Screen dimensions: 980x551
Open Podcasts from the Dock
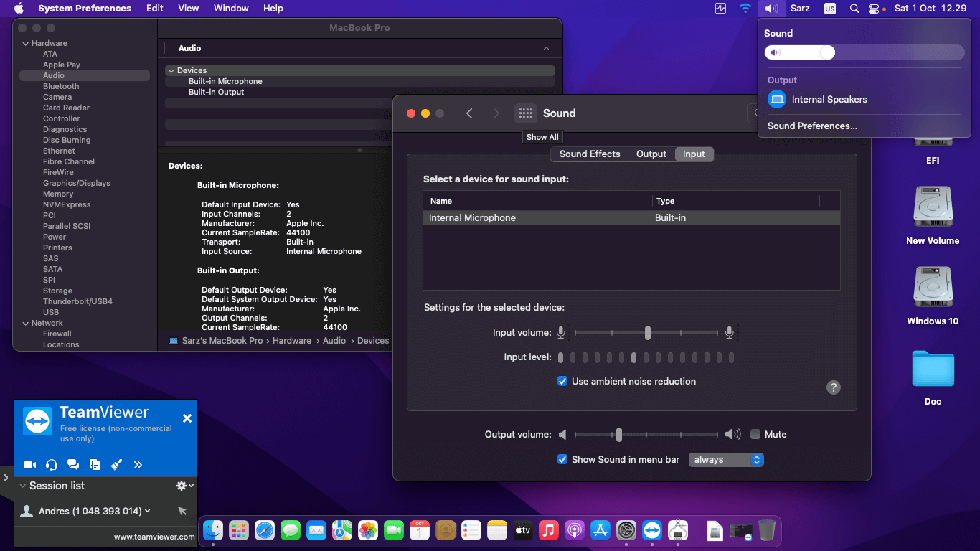575,531
